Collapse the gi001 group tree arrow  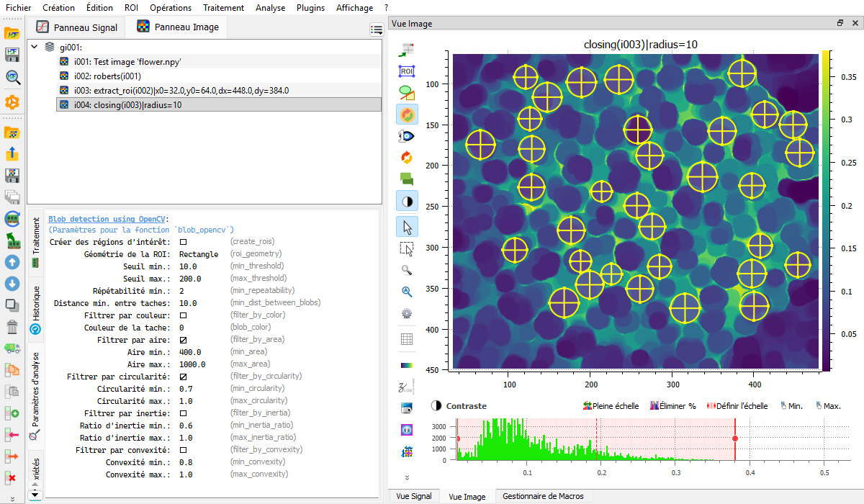(x=34, y=47)
